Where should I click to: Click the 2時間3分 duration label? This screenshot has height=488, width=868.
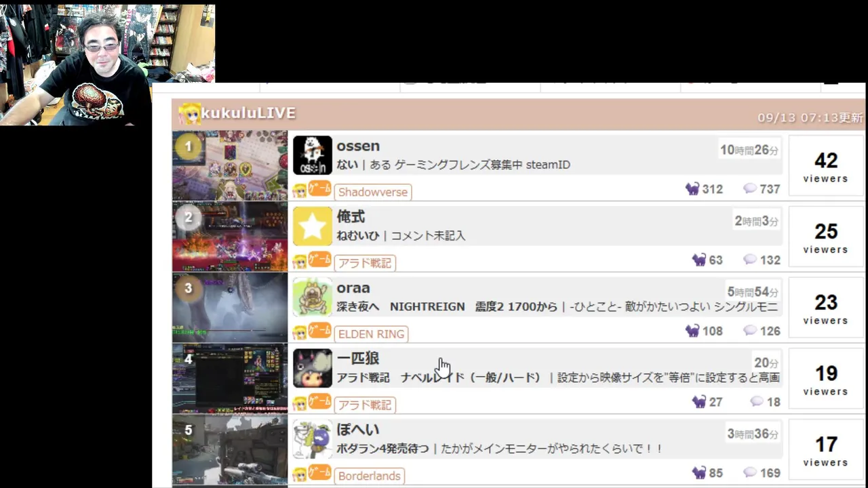click(757, 221)
